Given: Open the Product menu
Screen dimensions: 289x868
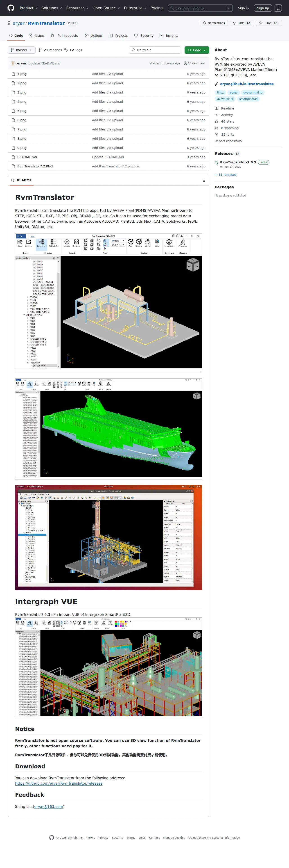Looking at the screenshot, I should pos(28,8).
